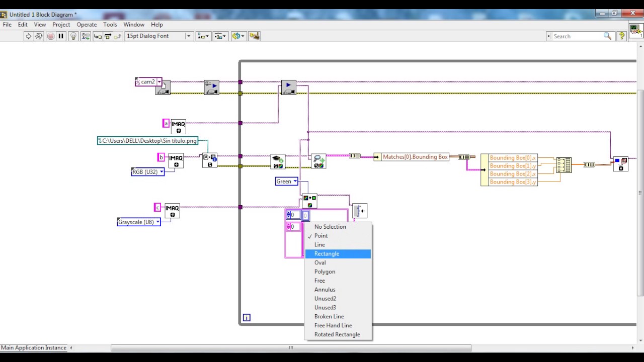
Task: Choose Polygon from the popup list
Action: [x=338, y=272]
